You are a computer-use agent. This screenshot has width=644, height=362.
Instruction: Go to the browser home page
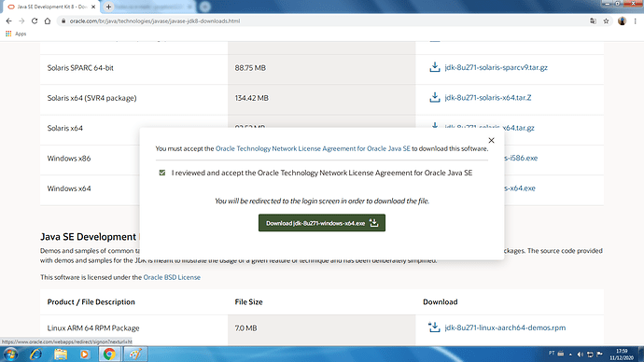48,21
